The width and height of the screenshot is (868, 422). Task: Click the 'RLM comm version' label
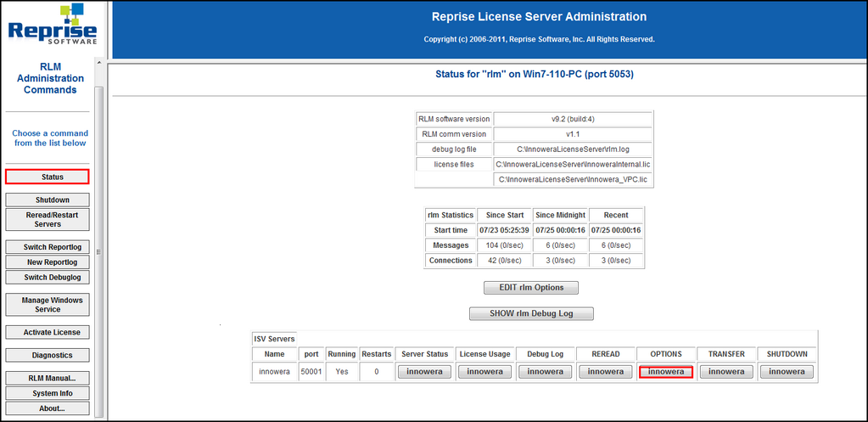[453, 134]
